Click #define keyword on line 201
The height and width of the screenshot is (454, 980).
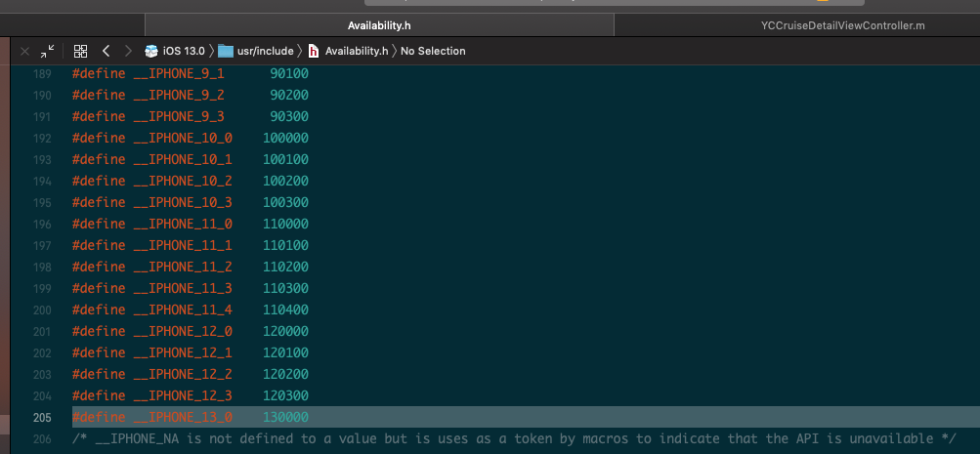pyautogui.click(x=99, y=331)
